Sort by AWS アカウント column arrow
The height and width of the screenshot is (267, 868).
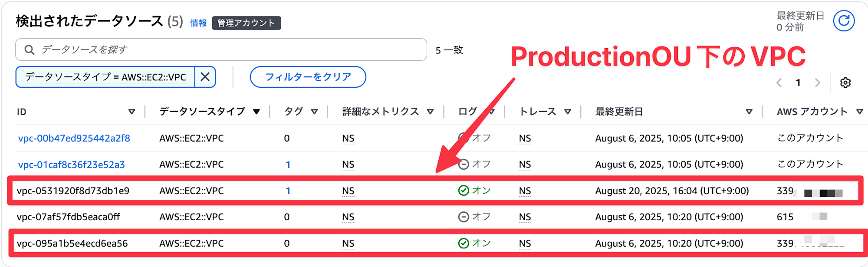(x=859, y=112)
